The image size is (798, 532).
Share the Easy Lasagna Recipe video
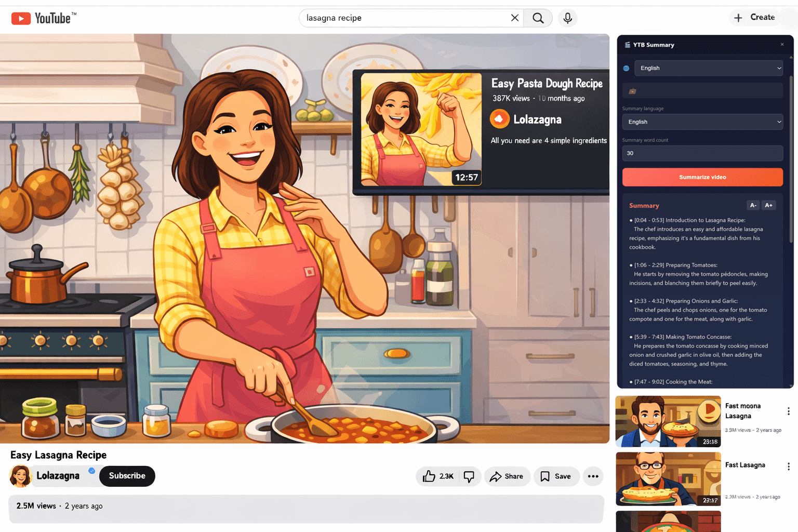click(x=507, y=476)
